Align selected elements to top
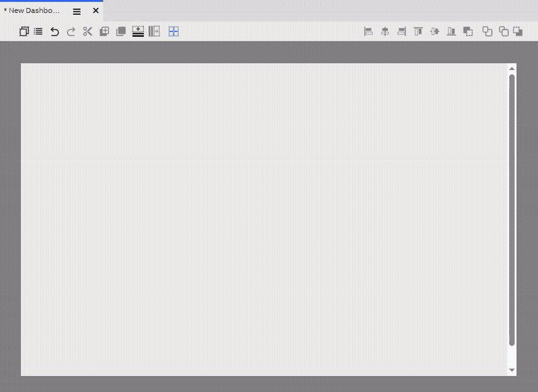Viewport: 538px width, 392px height. 418,31
